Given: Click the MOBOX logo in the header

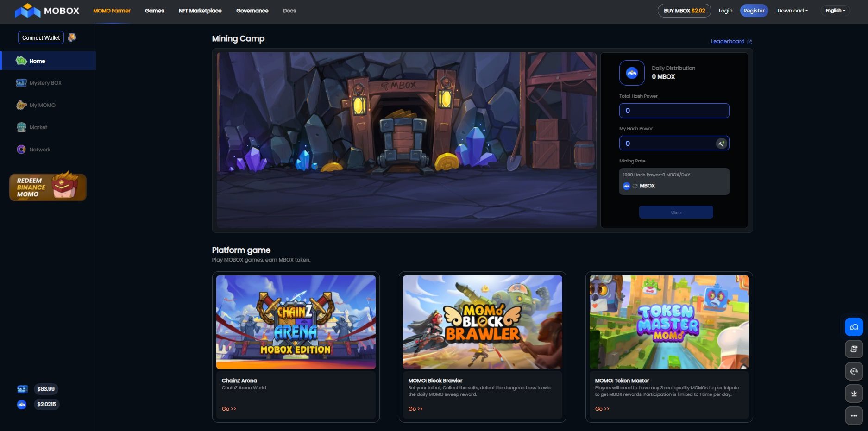Looking at the screenshot, I should pos(47,11).
